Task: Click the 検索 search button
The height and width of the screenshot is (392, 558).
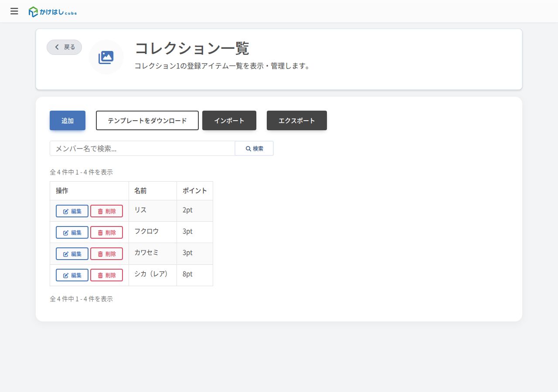Action: [254, 149]
